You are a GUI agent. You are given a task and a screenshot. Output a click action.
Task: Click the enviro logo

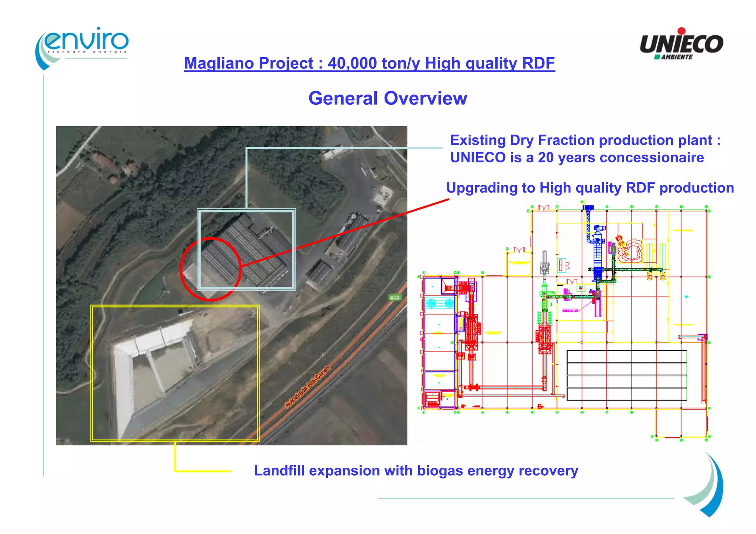[82, 48]
